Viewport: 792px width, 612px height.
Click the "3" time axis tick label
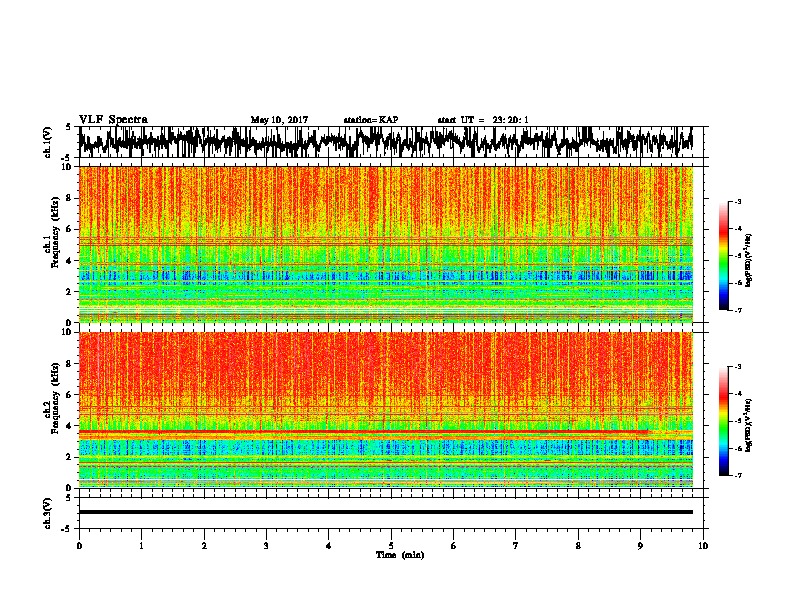click(x=266, y=546)
